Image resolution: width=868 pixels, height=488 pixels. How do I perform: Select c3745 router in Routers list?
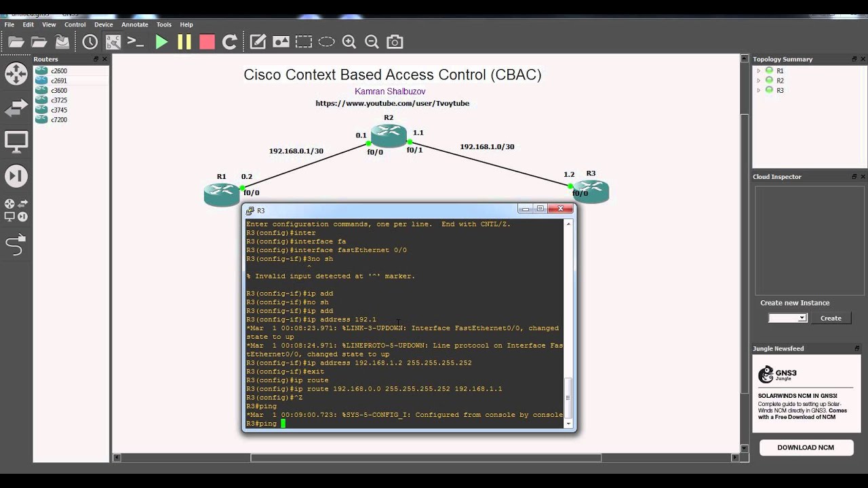pos(71,110)
